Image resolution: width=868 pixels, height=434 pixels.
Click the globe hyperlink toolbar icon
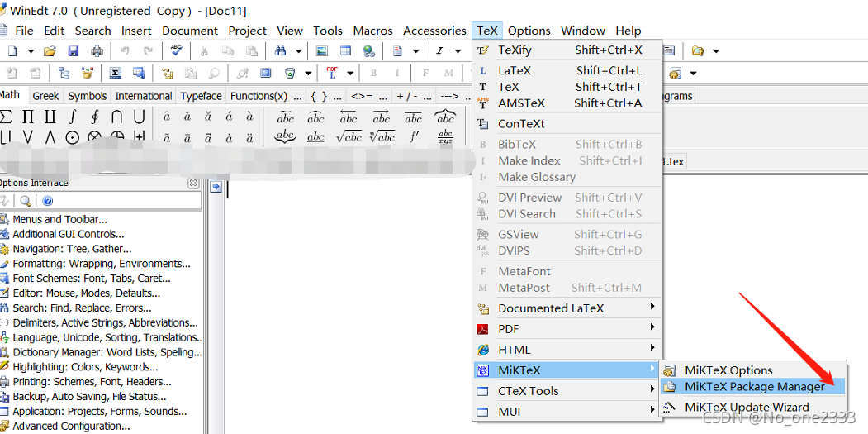(x=369, y=51)
